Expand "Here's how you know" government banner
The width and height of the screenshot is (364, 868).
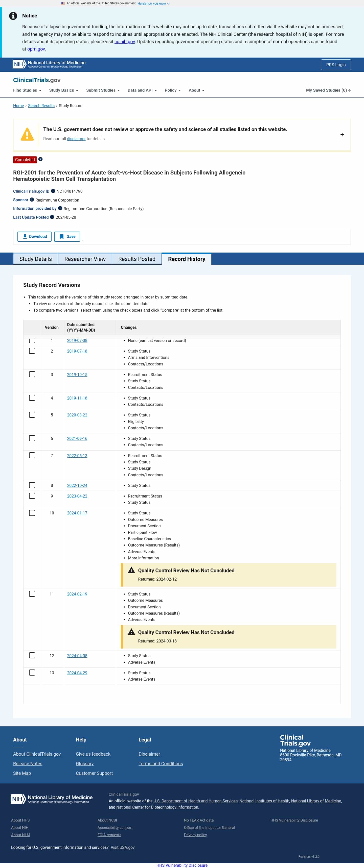[x=153, y=3]
